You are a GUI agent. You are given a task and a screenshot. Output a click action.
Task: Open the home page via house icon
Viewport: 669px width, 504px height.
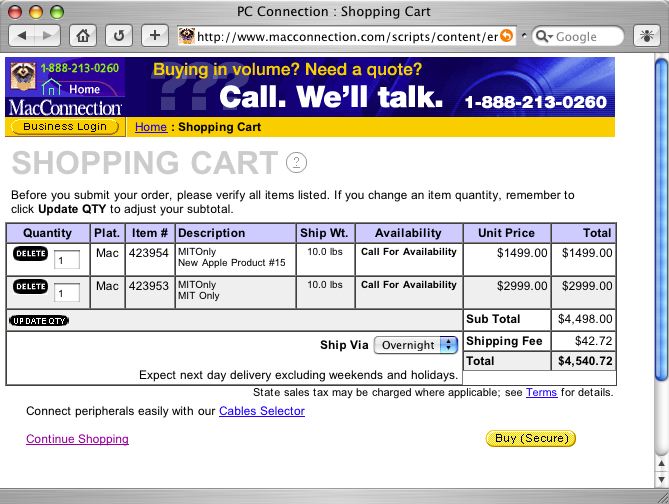[x=83, y=36]
